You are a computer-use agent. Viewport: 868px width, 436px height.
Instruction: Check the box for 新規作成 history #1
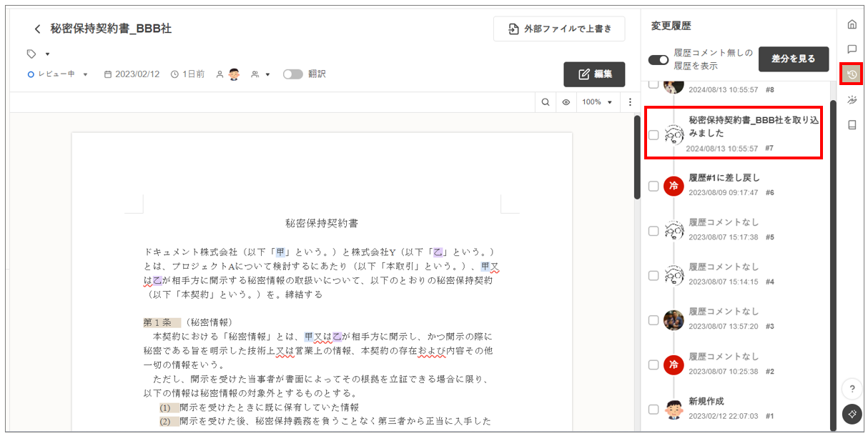coord(654,410)
